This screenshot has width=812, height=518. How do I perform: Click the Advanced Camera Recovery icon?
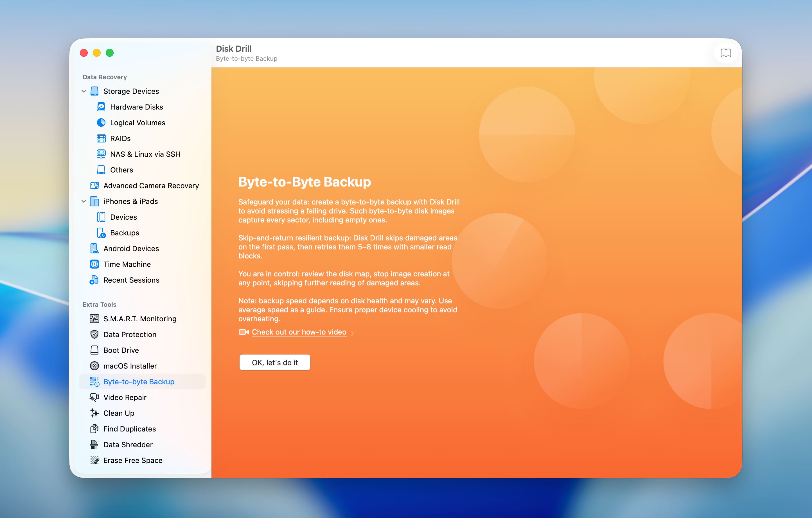[x=94, y=186]
